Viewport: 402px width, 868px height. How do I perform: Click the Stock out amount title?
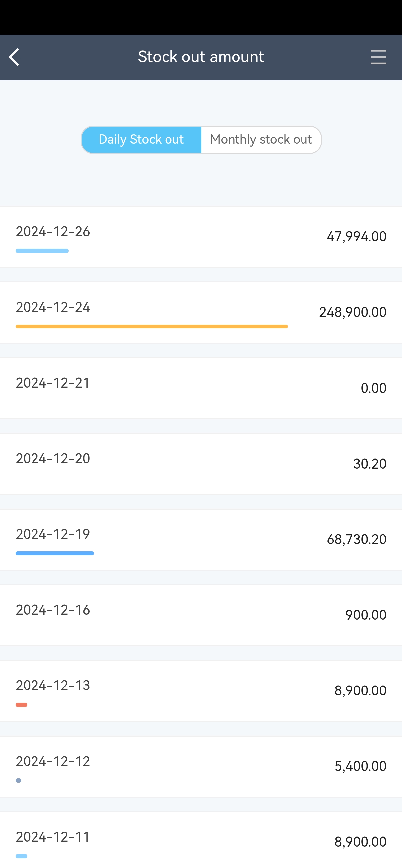[201, 57]
